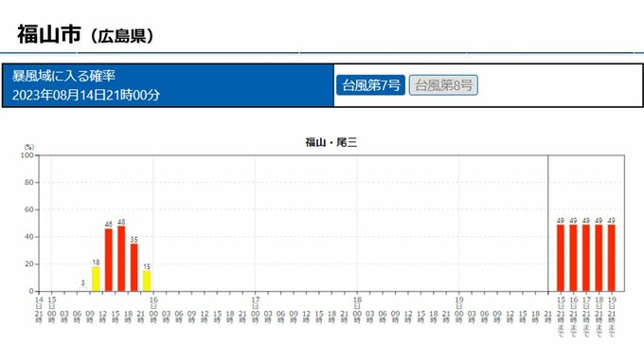
Task: Click the yellow bar labeled 18
Action: tap(96, 279)
